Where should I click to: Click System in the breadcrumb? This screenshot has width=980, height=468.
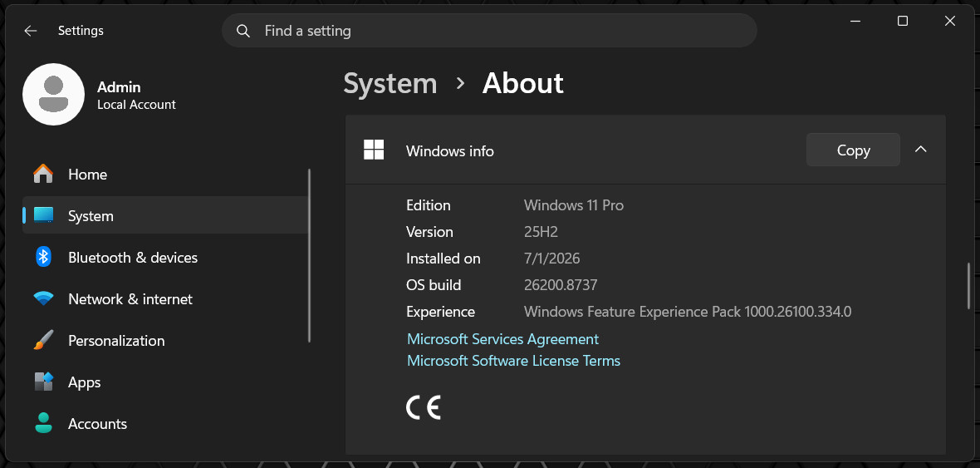(x=390, y=84)
